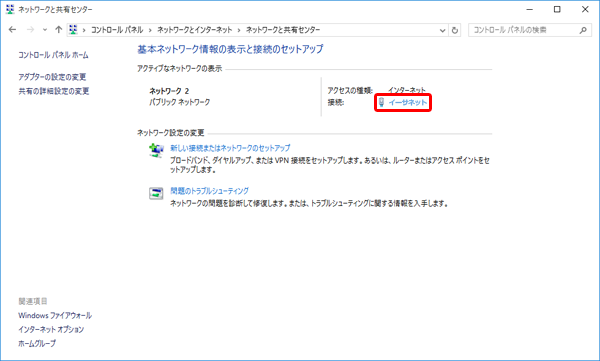Viewport: 600px width, 361px height.
Task: Select ネットワークとインターネット breadcrumb
Action: [194, 30]
